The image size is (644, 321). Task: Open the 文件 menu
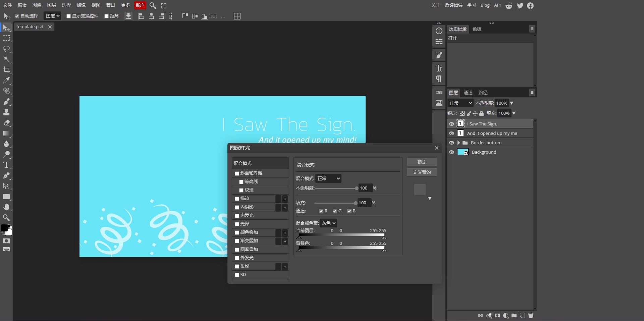[x=7, y=5]
